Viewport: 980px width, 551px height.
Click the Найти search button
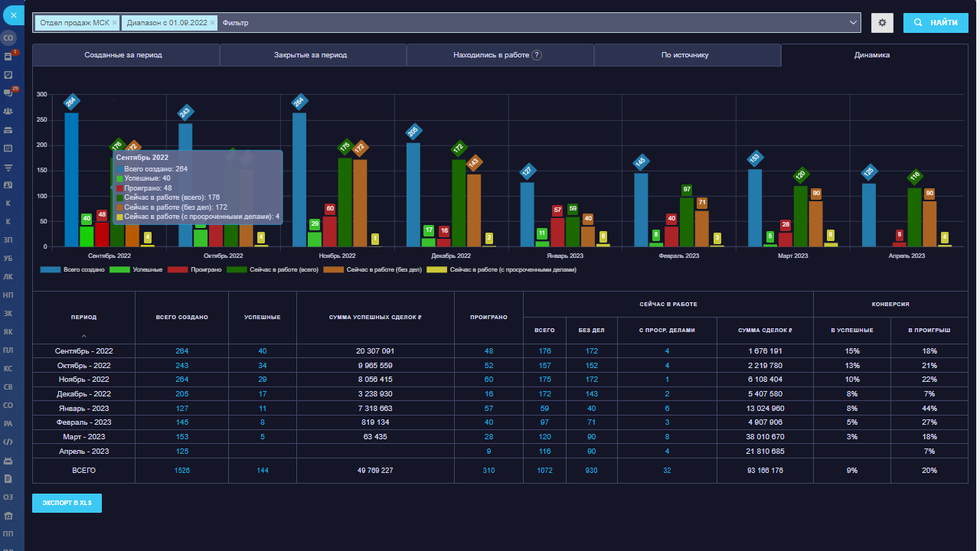(x=935, y=23)
